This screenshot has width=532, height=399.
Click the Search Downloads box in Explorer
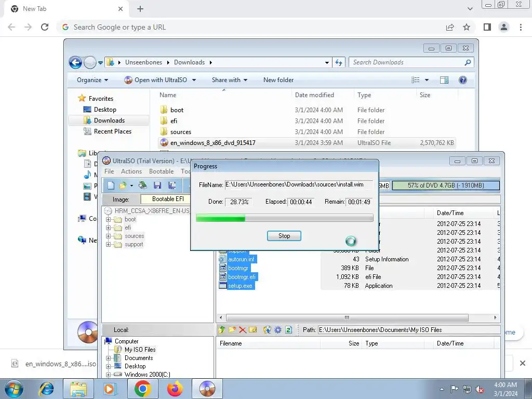click(411, 62)
